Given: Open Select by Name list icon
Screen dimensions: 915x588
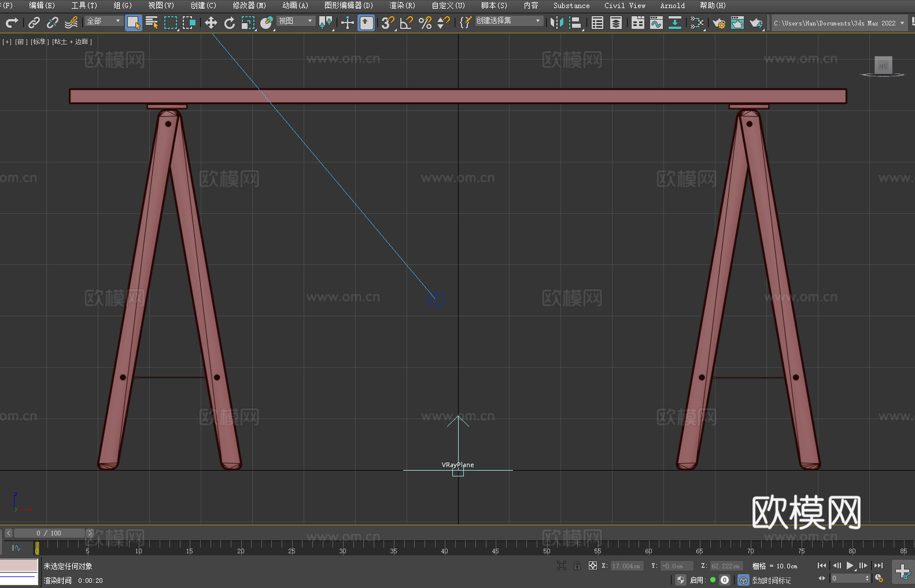Looking at the screenshot, I should (x=152, y=23).
